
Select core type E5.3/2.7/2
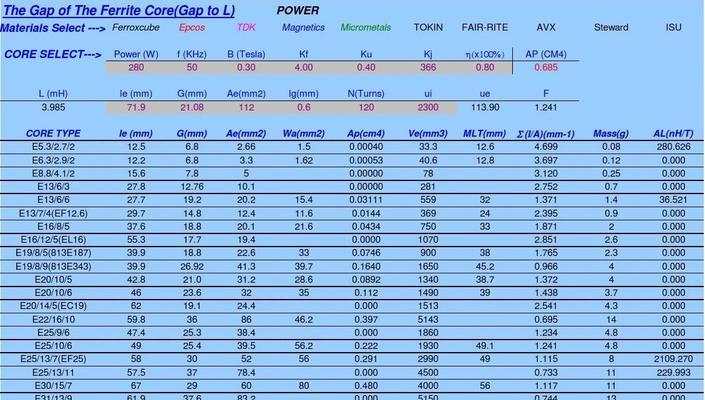(x=53, y=147)
